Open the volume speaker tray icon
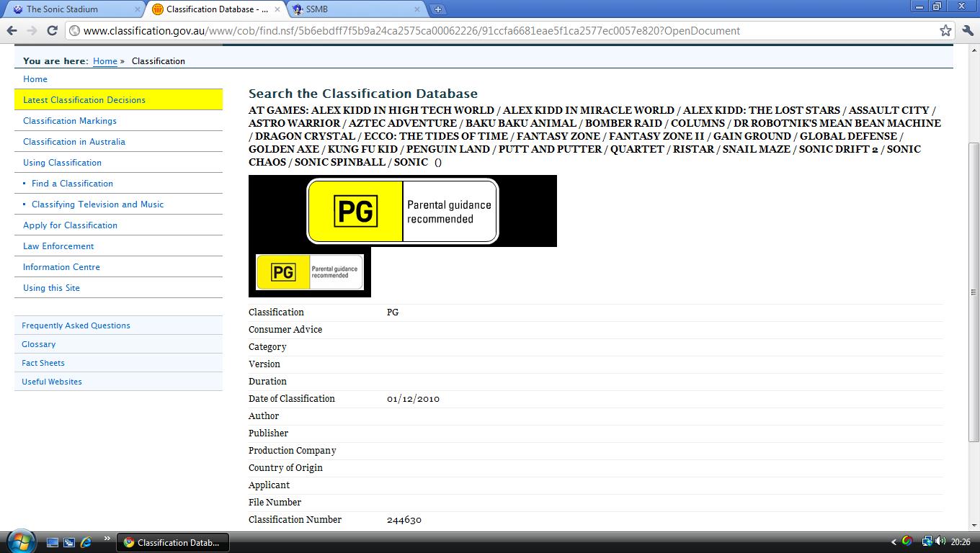 click(940, 541)
